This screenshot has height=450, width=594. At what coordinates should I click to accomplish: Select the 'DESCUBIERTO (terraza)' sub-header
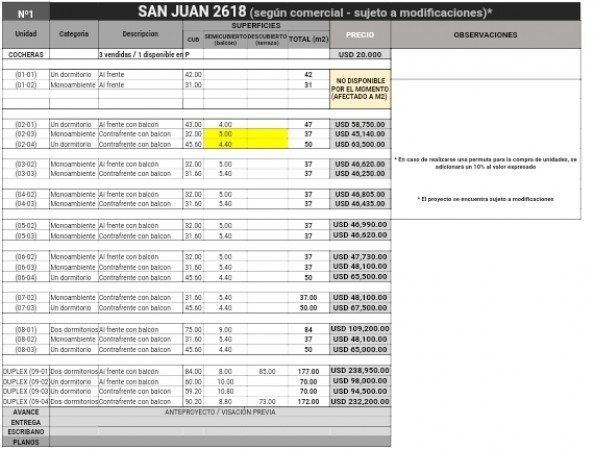pyautogui.click(x=267, y=39)
